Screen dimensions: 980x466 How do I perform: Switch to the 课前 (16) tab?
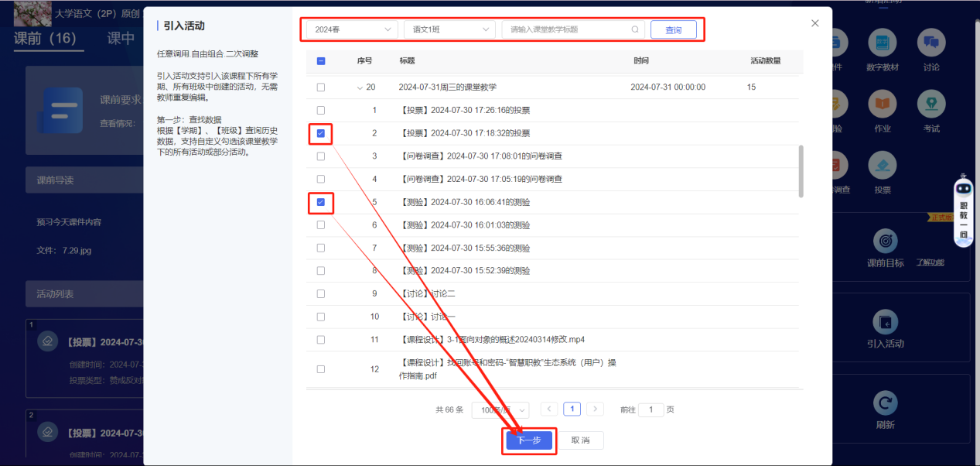pos(45,38)
